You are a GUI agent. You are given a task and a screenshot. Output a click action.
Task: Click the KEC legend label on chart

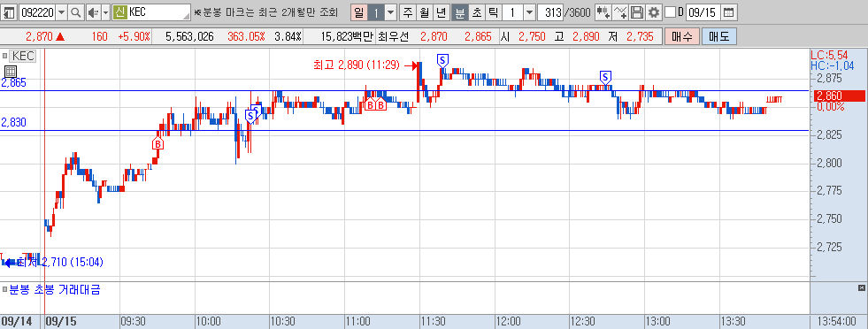23,56
